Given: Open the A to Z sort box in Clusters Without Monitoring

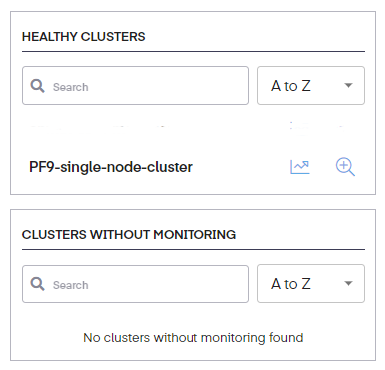Looking at the screenshot, I should click(311, 284).
